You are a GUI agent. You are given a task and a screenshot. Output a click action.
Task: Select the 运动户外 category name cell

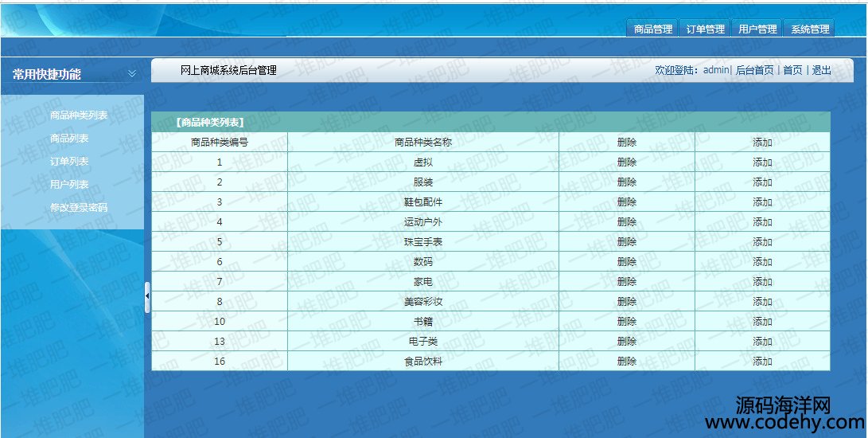pos(423,222)
